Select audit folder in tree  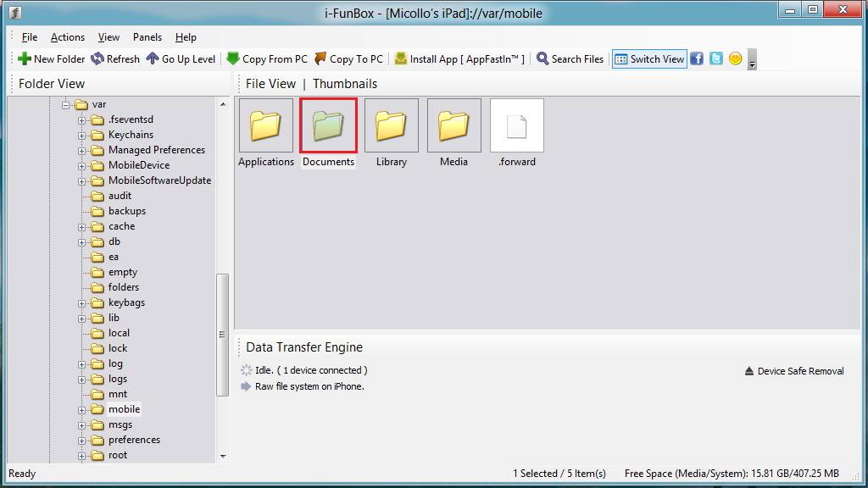[x=120, y=196]
